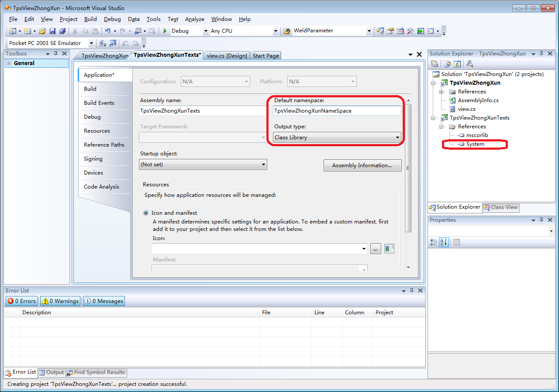Click the Connect to Device icon
559x392 pixels.
click(x=103, y=43)
